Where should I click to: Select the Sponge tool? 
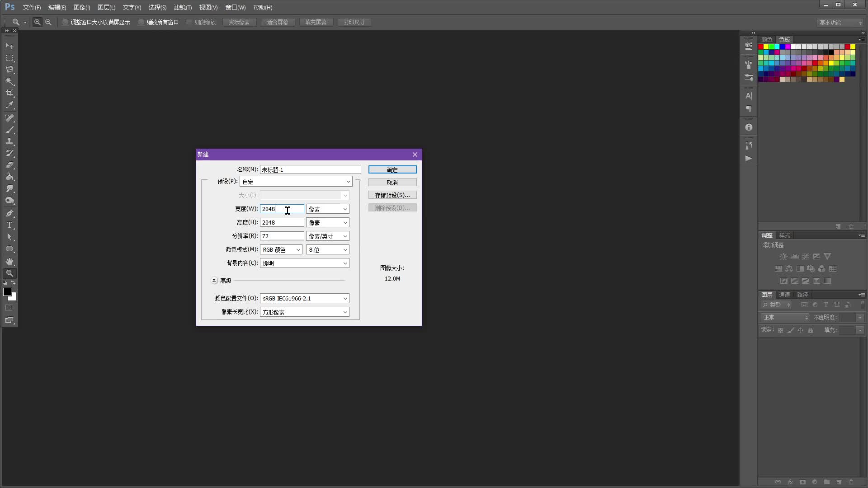9,200
